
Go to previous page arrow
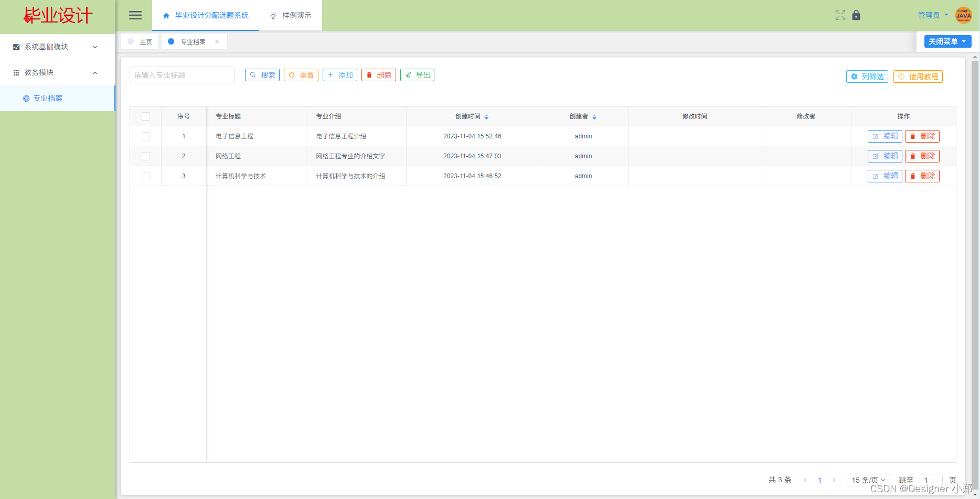click(805, 480)
